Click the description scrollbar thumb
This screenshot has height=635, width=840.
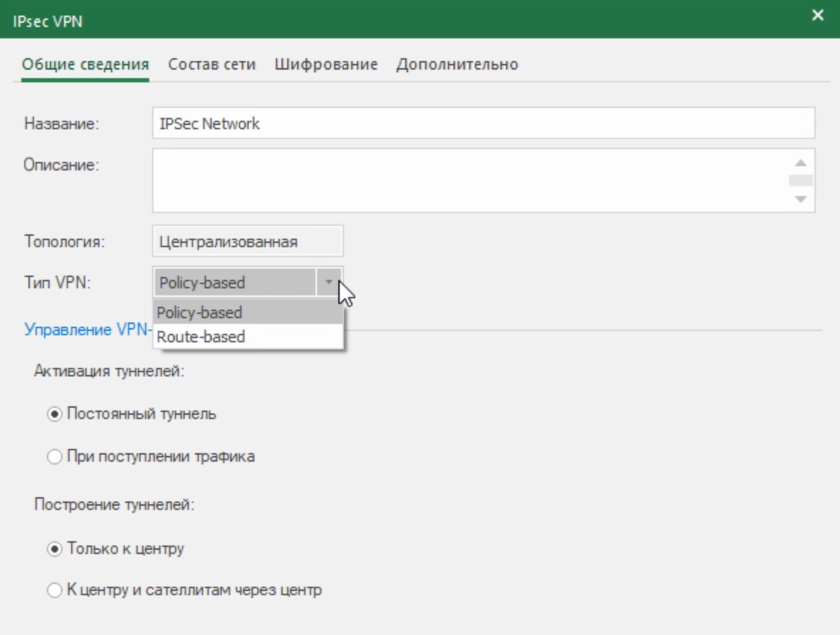tap(801, 180)
